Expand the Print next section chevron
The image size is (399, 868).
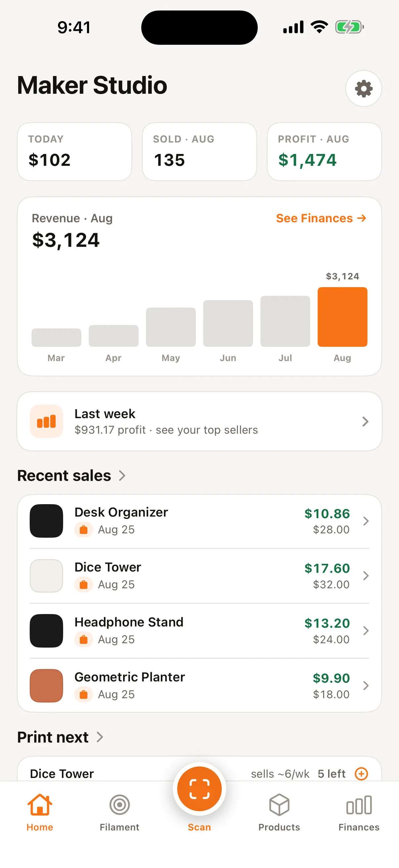pyautogui.click(x=100, y=737)
